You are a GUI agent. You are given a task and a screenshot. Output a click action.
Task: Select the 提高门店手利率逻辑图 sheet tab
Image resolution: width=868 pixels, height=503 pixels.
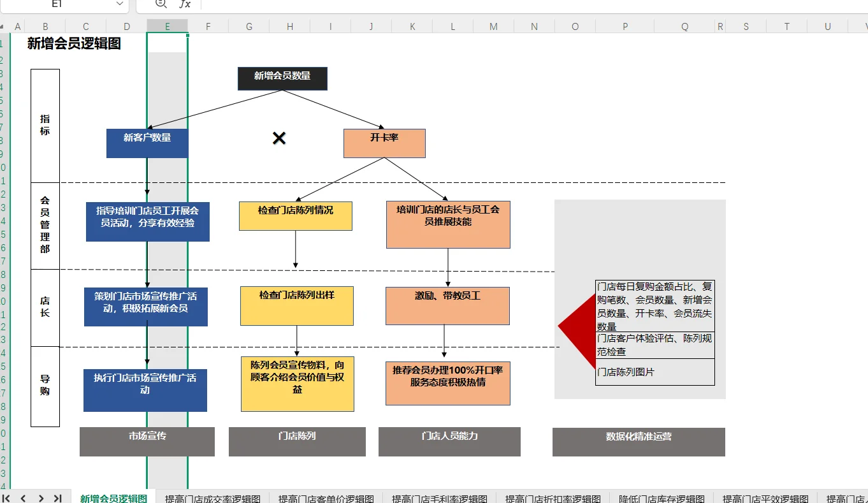pyautogui.click(x=438, y=499)
